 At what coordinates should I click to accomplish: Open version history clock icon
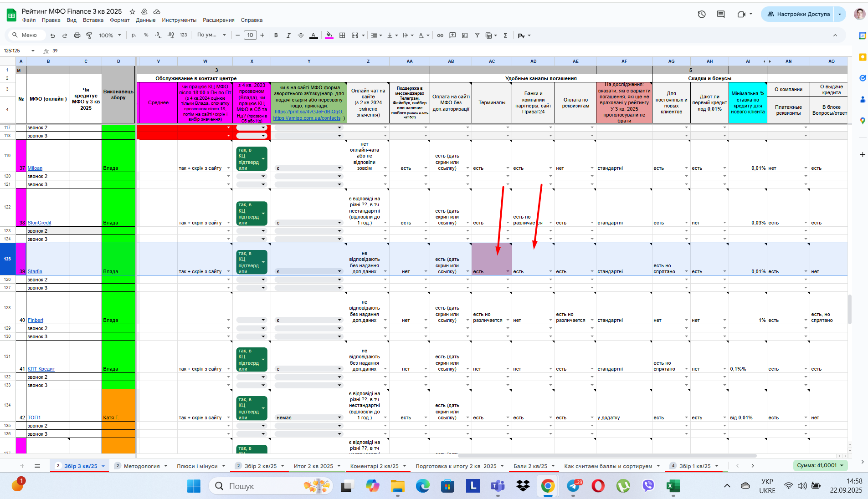coord(702,14)
